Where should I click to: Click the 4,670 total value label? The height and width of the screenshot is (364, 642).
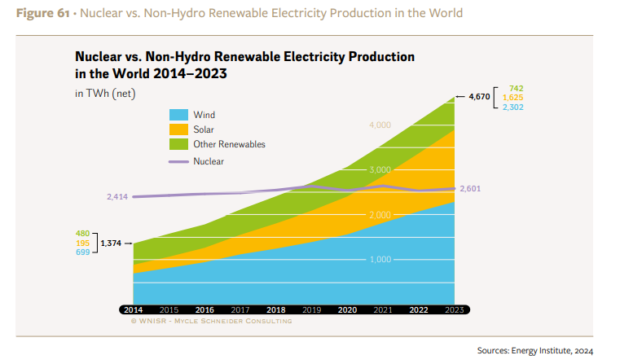[479, 97]
